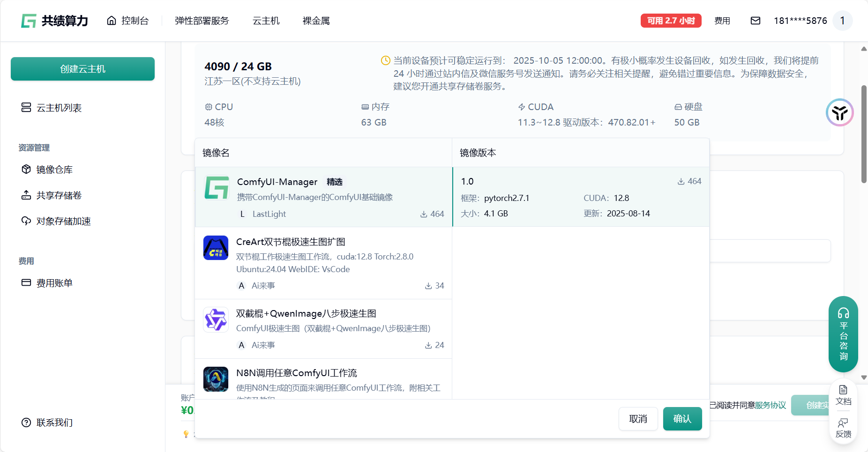
Task: Open 平台咨询 headset support widget
Action: click(843, 334)
